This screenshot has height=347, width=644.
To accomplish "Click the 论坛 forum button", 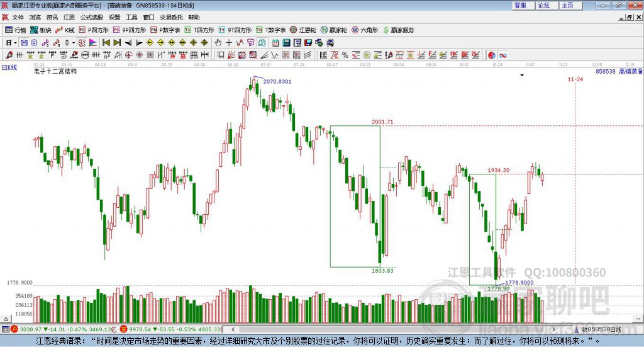I will click(547, 5).
